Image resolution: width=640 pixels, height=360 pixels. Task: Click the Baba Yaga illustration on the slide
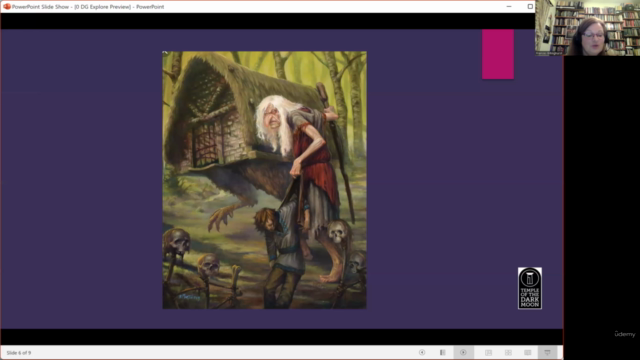coord(264,180)
